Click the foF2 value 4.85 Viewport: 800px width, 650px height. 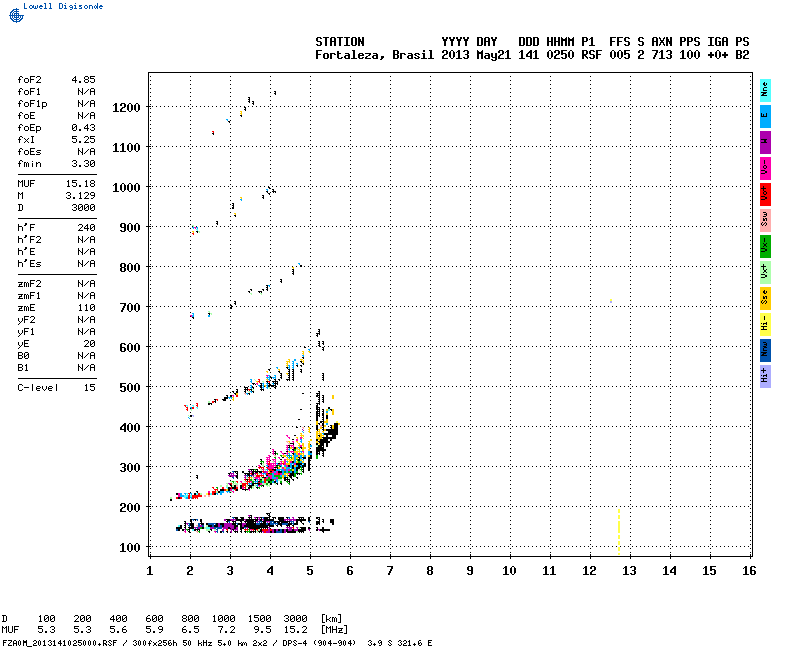coord(83,80)
